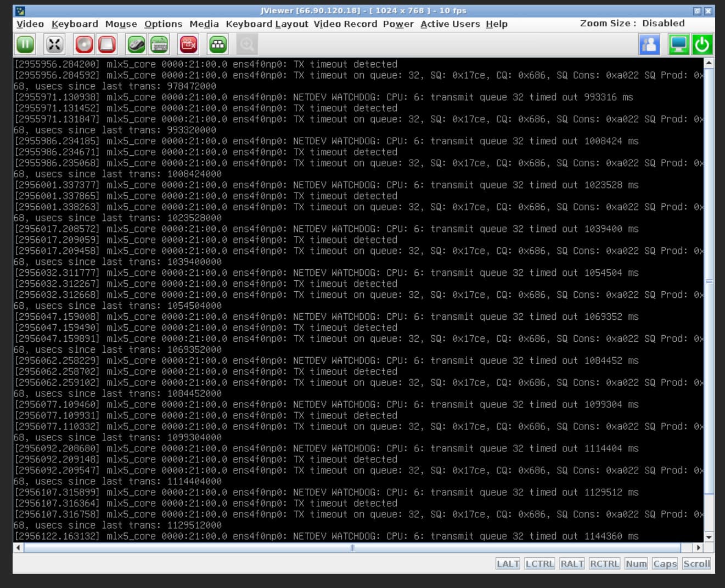Open CD/DVD media redirection icon
725x588 pixels.
click(85, 44)
